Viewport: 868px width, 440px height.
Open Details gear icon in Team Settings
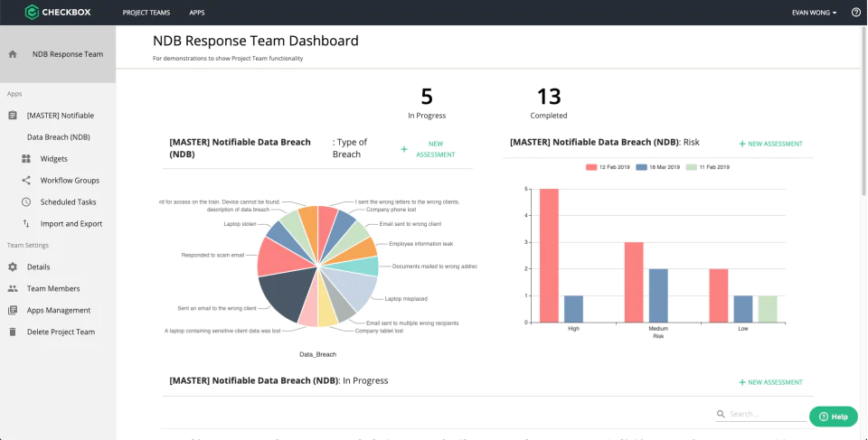[13, 267]
